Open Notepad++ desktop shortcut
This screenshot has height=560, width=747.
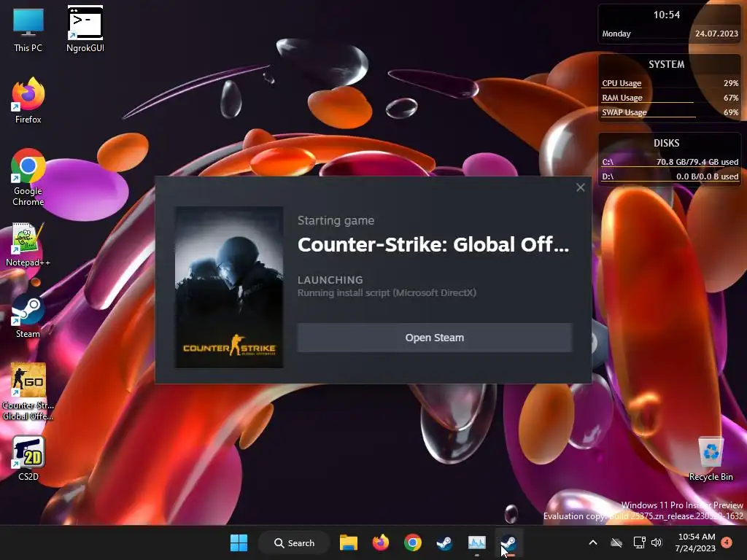point(28,244)
